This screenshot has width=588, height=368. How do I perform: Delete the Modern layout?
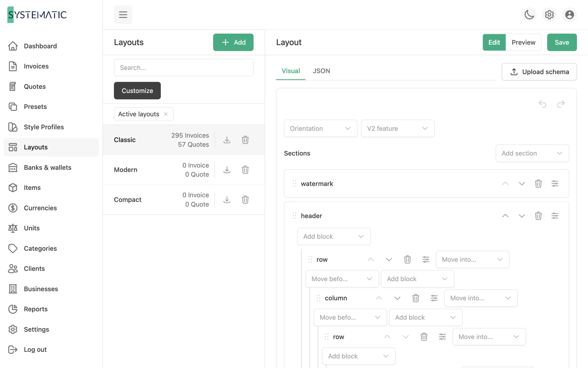[245, 170]
